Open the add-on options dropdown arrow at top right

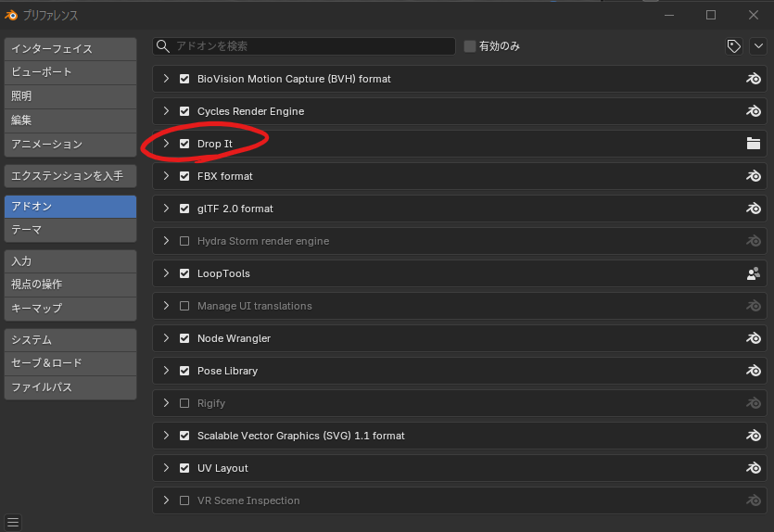pos(758,46)
